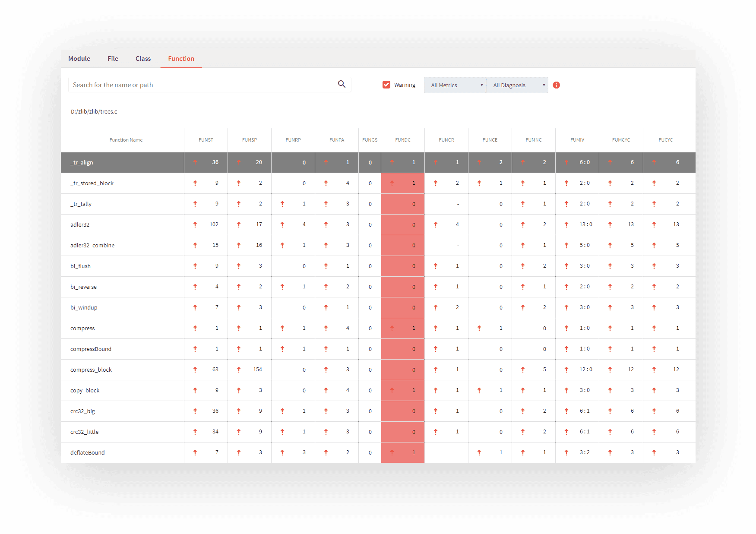
Task: Switch to the Module tab
Action: [x=79, y=59]
